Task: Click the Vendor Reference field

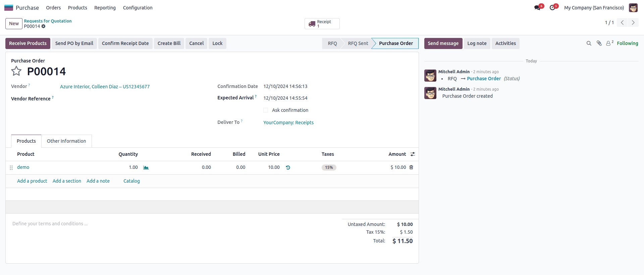Action: 134,99
